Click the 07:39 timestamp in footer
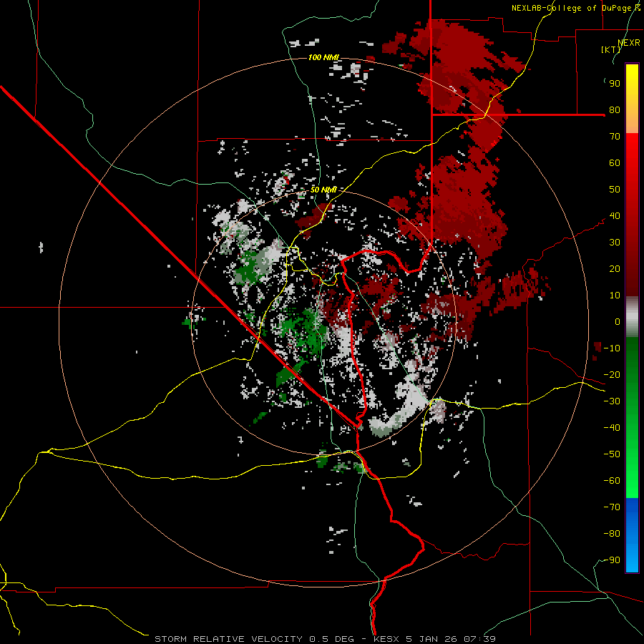 coord(479,639)
